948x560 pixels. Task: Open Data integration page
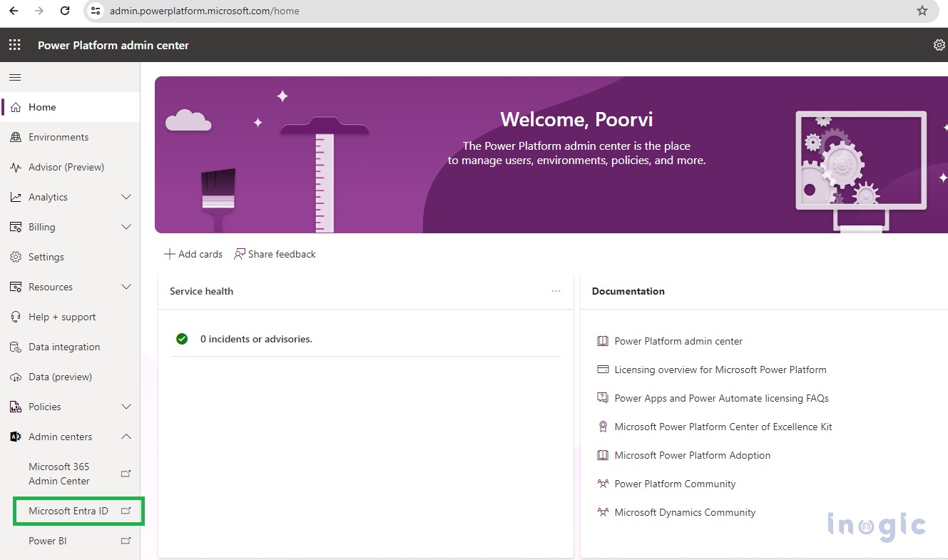[x=71, y=347]
